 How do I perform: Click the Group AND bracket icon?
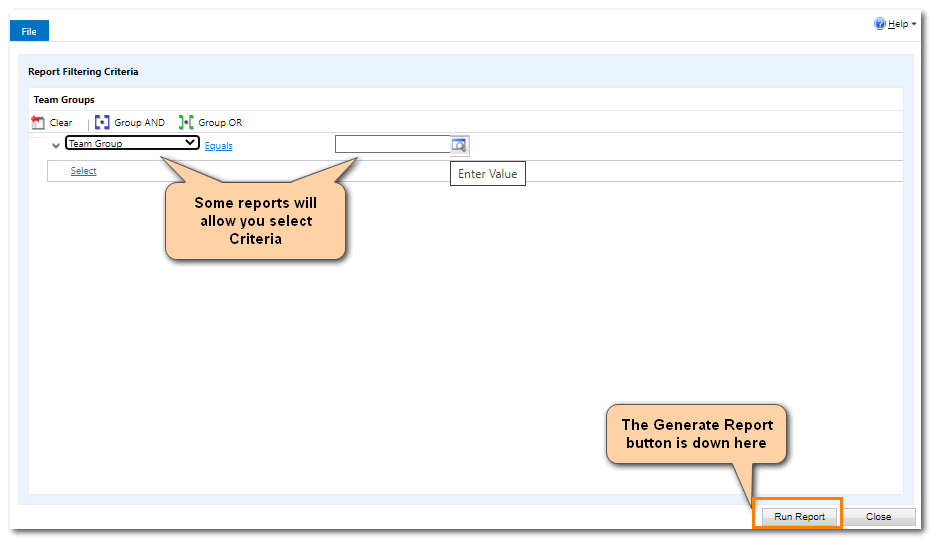point(102,123)
